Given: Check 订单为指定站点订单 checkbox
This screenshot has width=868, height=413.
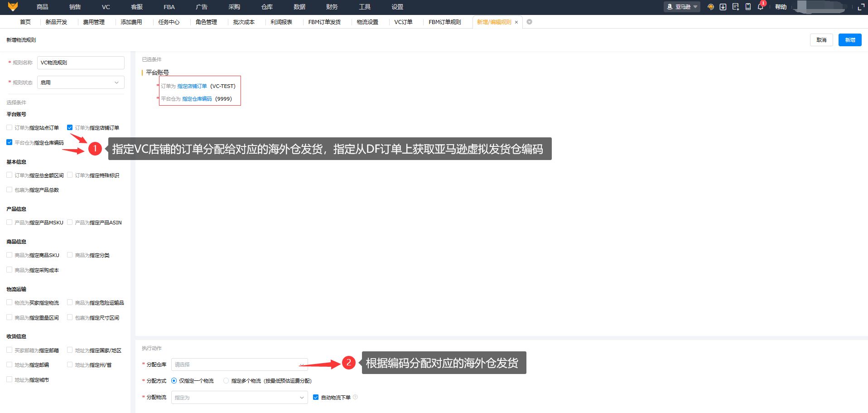Looking at the screenshot, I should (x=10, y=127).
